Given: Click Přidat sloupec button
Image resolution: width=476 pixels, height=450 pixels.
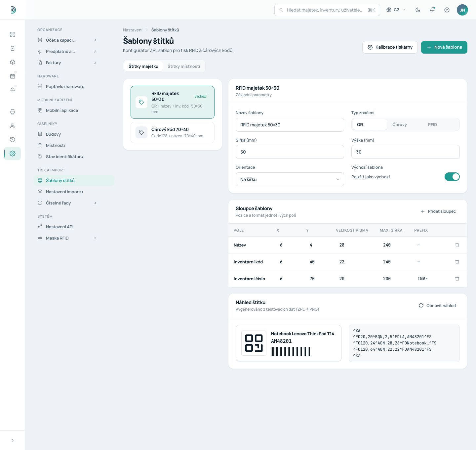Looking at the screenshot, I should (438, 211).
